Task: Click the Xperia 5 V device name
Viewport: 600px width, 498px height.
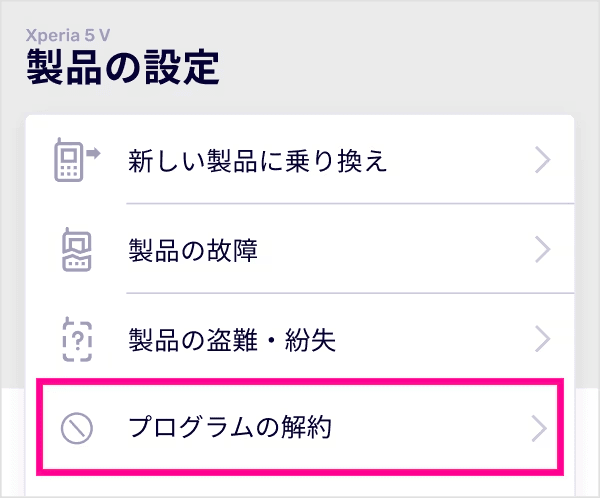Action: (68, 32)
